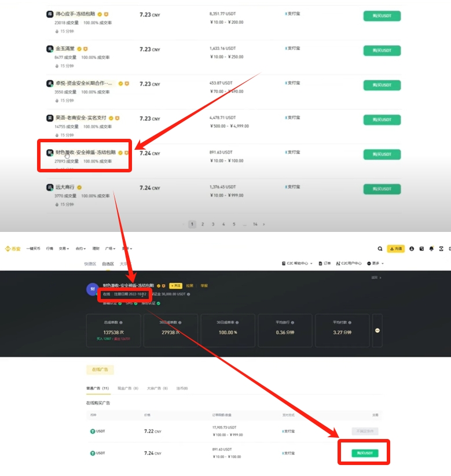Viewport: 451px width, 476px height.
Task: Expand the C2C 帮助中心 dropdown
Action: point(297,263)
